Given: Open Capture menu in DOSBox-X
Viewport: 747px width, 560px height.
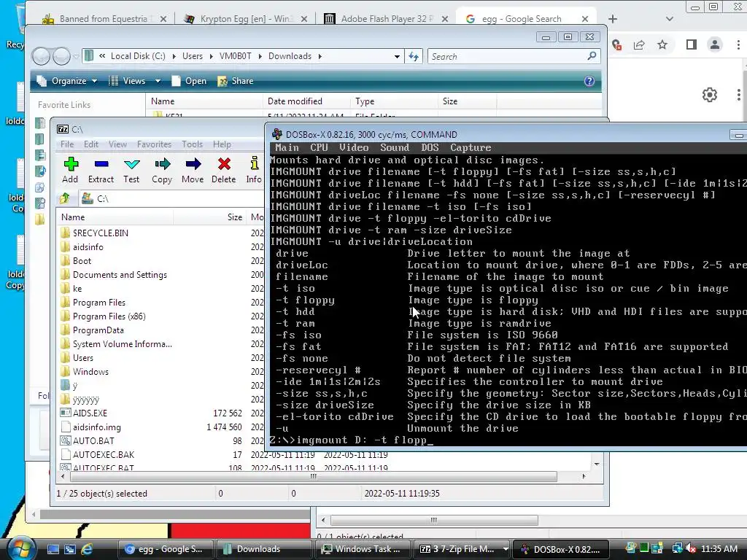Looking at the screenshot, I should [x=471, y=147].
